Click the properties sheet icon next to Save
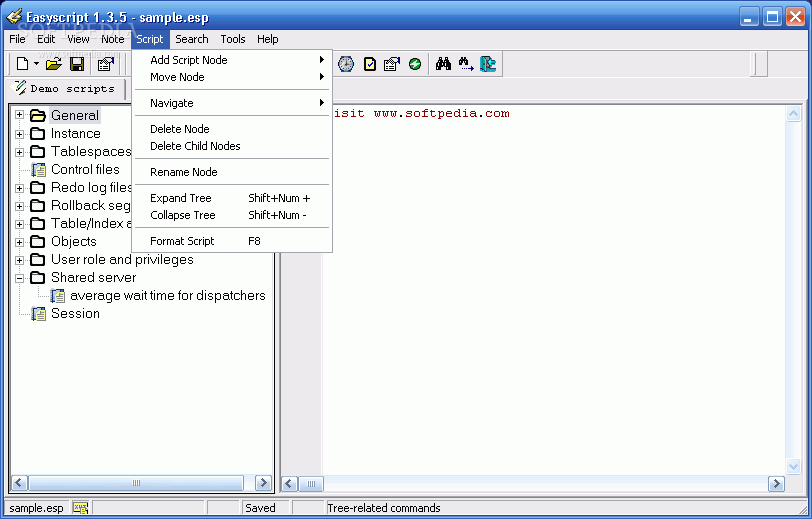 (106, 64)
